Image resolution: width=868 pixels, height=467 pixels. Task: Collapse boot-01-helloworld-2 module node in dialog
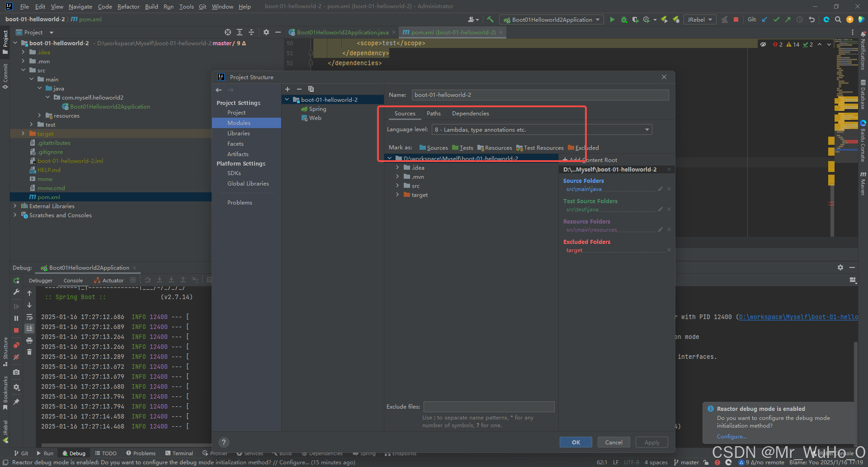click(x=287, y=100)
